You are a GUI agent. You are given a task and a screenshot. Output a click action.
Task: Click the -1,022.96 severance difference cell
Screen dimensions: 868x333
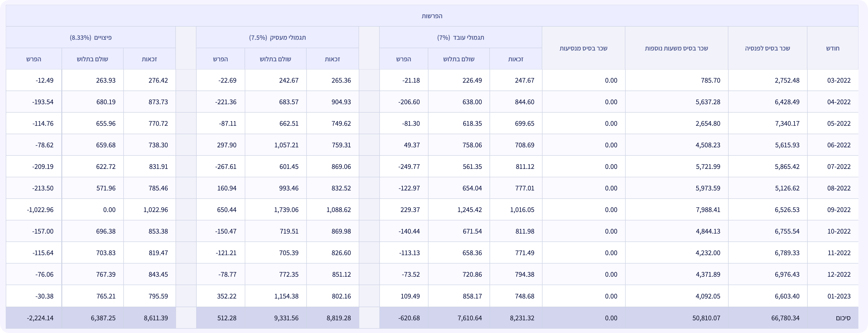[x=40, y=210]
